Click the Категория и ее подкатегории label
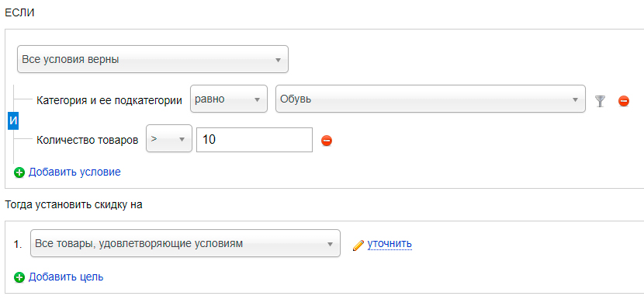Viewport: 644px width, 303px height. pos(109,100)
